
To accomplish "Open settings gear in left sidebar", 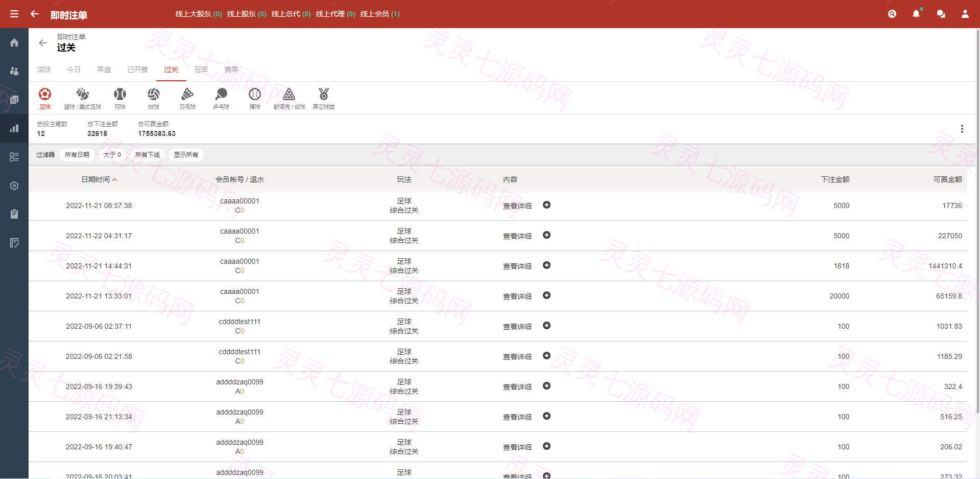I will 14,186.
